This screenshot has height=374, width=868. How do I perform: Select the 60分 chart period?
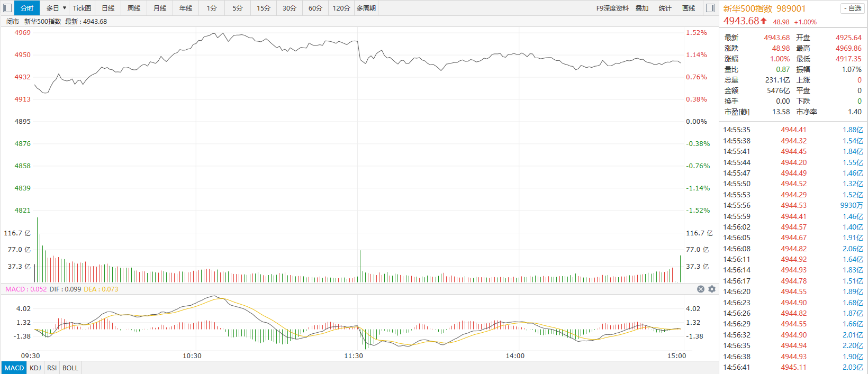tap(315, 8)
